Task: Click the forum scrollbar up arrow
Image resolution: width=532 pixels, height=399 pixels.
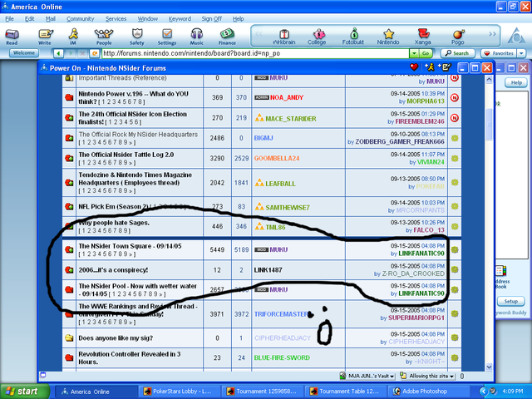Action: pos(489,80)
